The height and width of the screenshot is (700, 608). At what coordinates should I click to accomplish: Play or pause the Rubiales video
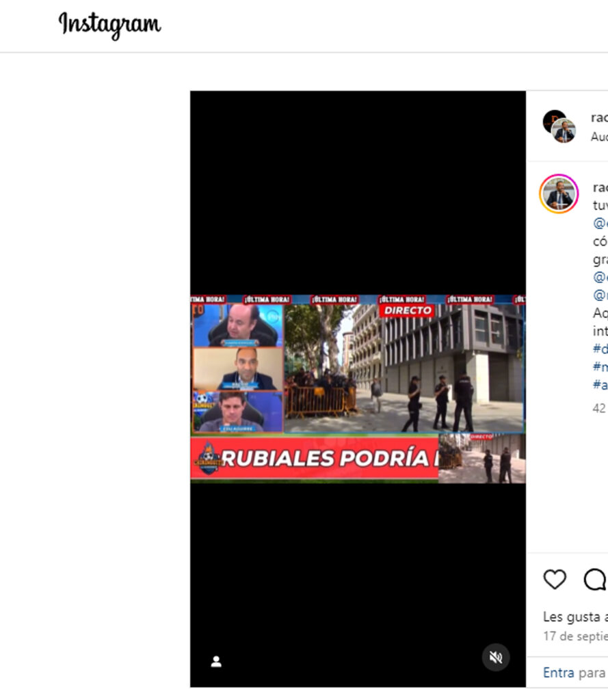tap(358, 389)
